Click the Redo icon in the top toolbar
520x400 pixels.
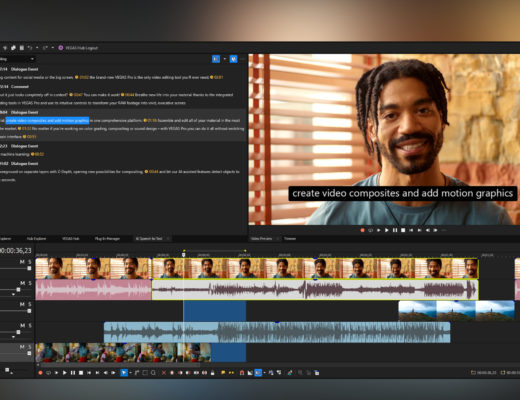45,48
